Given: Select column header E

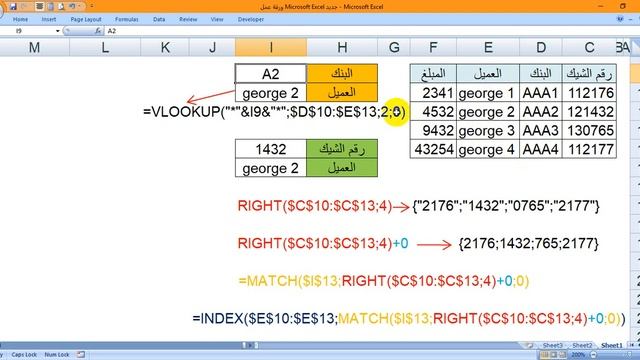Looking at the screenshot, I should (x=488, y=47).
